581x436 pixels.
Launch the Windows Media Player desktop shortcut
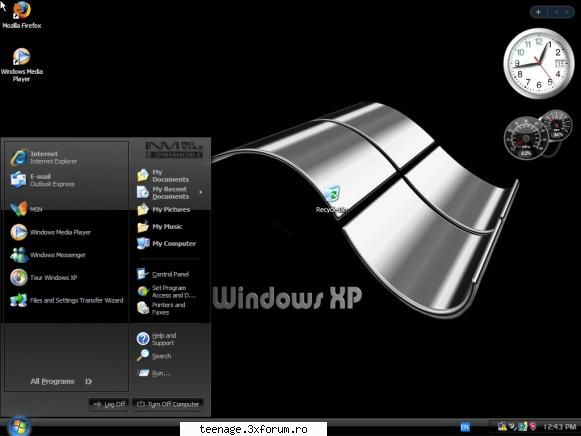[21, 65]
